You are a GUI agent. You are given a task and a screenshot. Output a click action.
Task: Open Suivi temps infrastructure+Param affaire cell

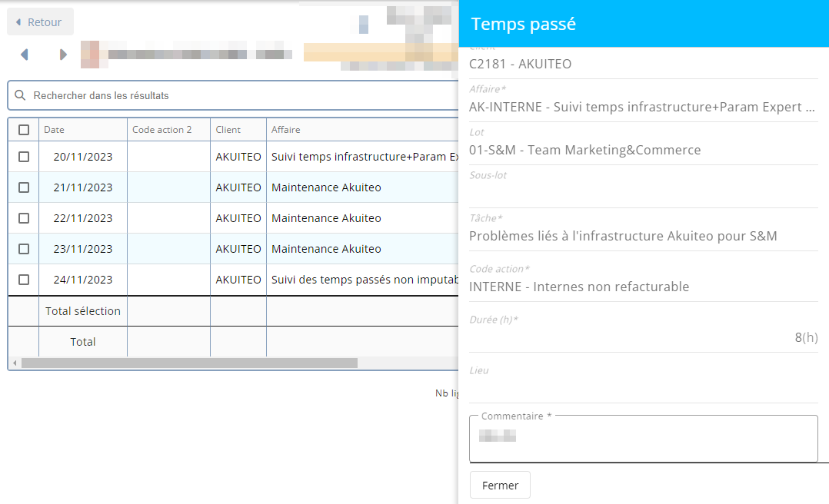(x=363, y=157)
